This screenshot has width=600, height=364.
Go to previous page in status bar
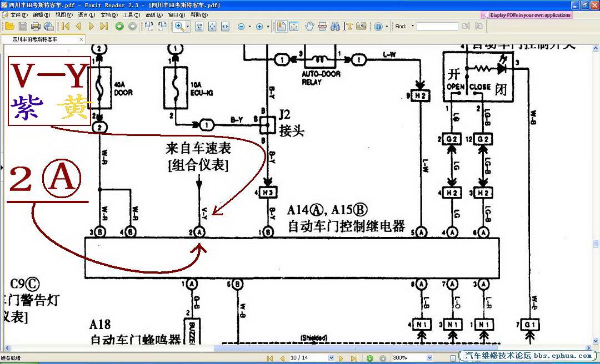click(x=282, y=358)
